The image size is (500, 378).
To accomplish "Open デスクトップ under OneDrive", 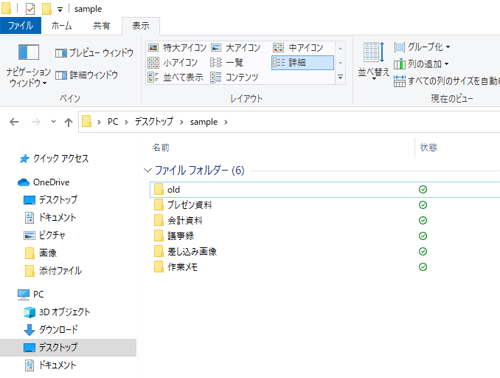I will pyautogui.click(x=51, y=200).
